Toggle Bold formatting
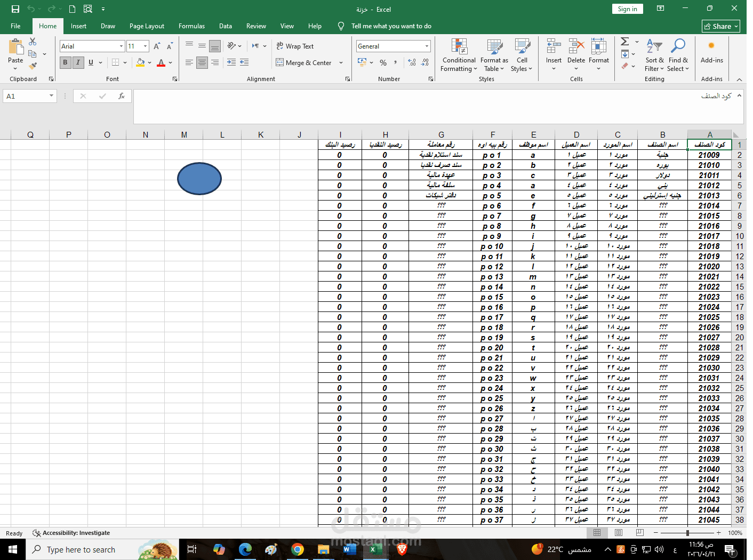This screenshot has height=560, width=753. (x=65, y=62)
